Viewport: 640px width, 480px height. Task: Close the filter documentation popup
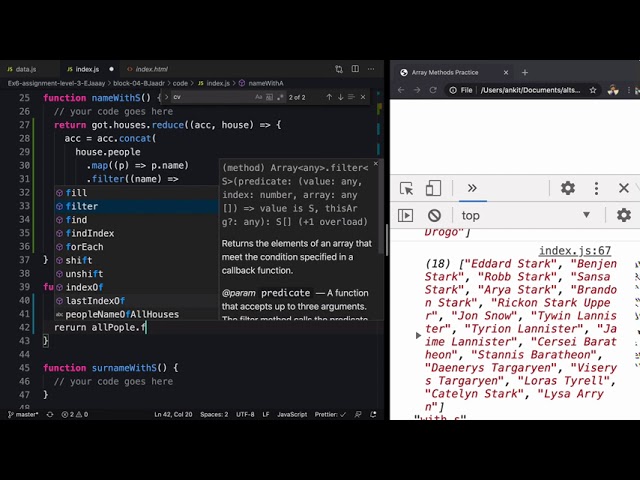tap(376, 164)
